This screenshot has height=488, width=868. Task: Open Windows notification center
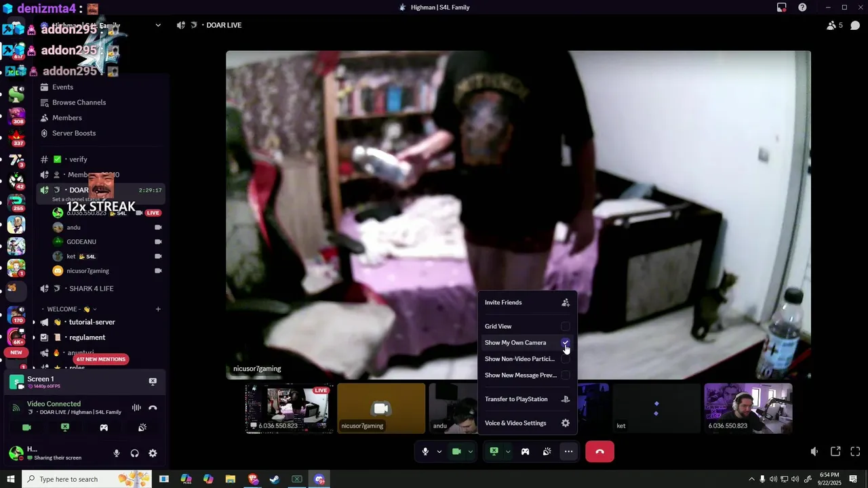(854, 479)
